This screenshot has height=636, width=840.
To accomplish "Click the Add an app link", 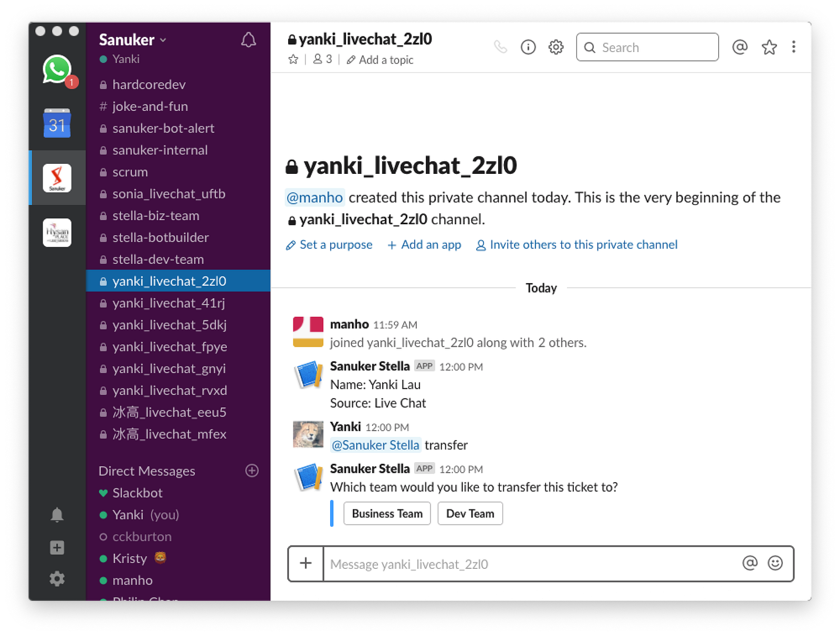I will pyautogui.click(x=424, y=245).
